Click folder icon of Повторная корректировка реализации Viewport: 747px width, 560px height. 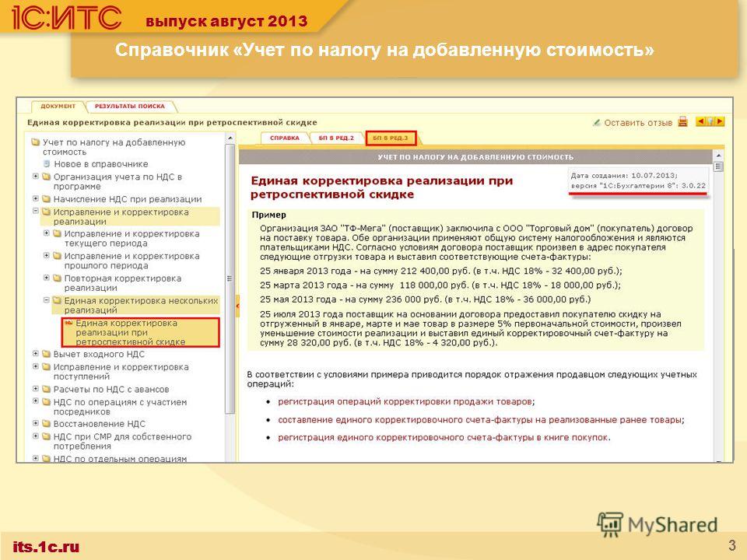(x=57, y=278)
